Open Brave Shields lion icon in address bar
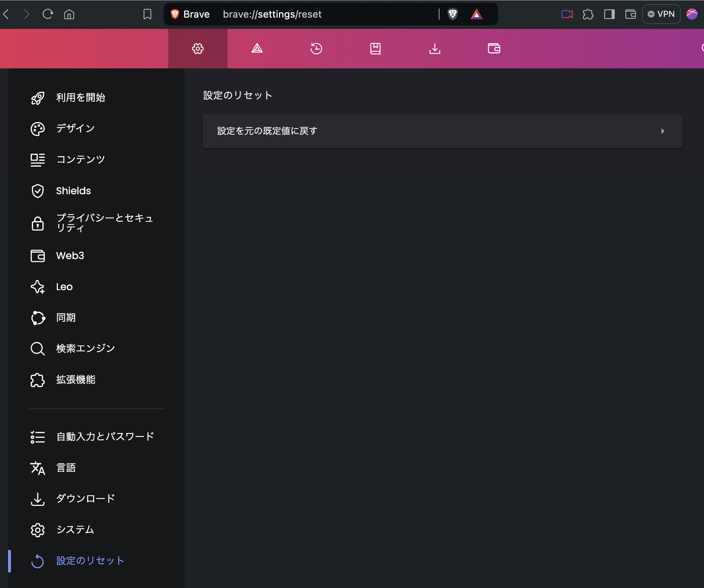The width and height of the screenshot is (704, 588). (x=453, y=14)
